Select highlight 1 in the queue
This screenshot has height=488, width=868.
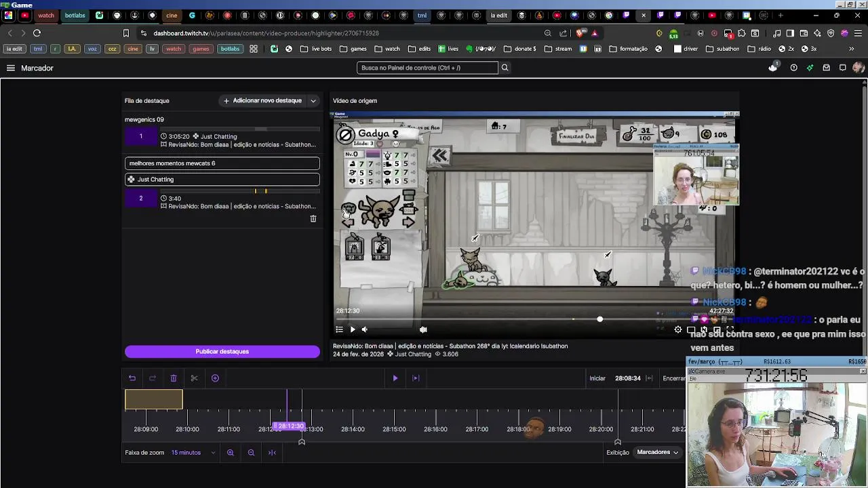coord(222,137)
